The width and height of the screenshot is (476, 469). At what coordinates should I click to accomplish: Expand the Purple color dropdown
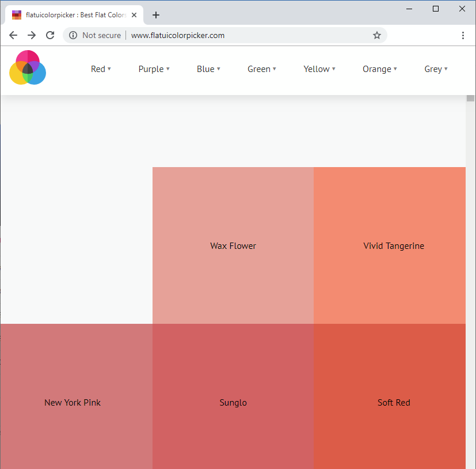click(x=154, y=69)
